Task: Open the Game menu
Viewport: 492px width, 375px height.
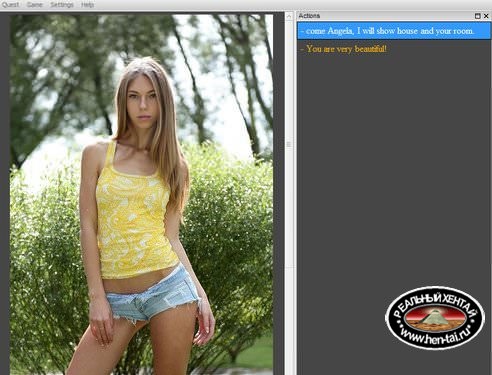Action: tap(35, 5)
